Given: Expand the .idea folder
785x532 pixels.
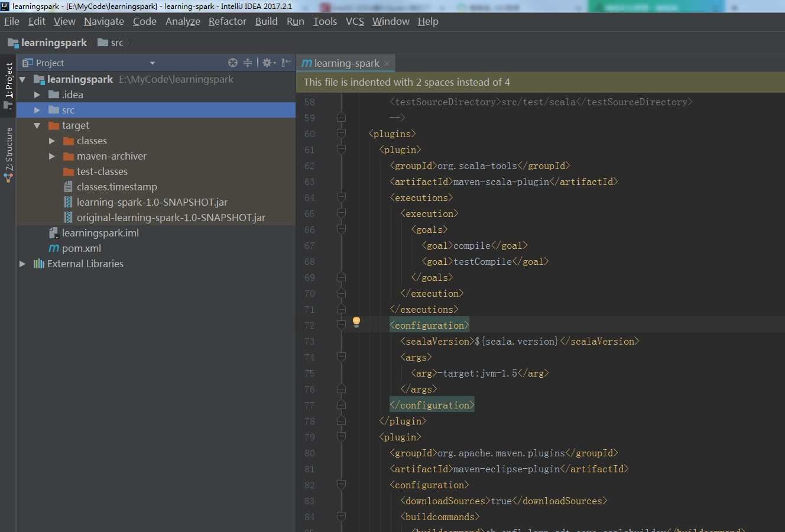Looking at the screenshot, I should pos(37,95).
